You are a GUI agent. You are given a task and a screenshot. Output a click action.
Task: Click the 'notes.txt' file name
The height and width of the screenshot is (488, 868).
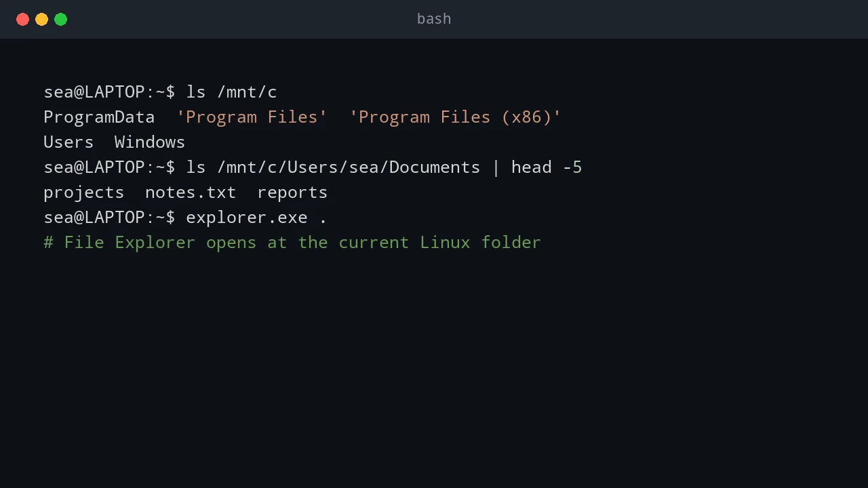(191, 192)
